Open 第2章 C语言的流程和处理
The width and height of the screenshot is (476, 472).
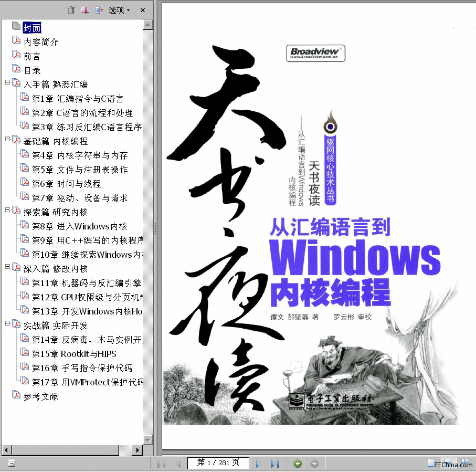tap(82, 113)
